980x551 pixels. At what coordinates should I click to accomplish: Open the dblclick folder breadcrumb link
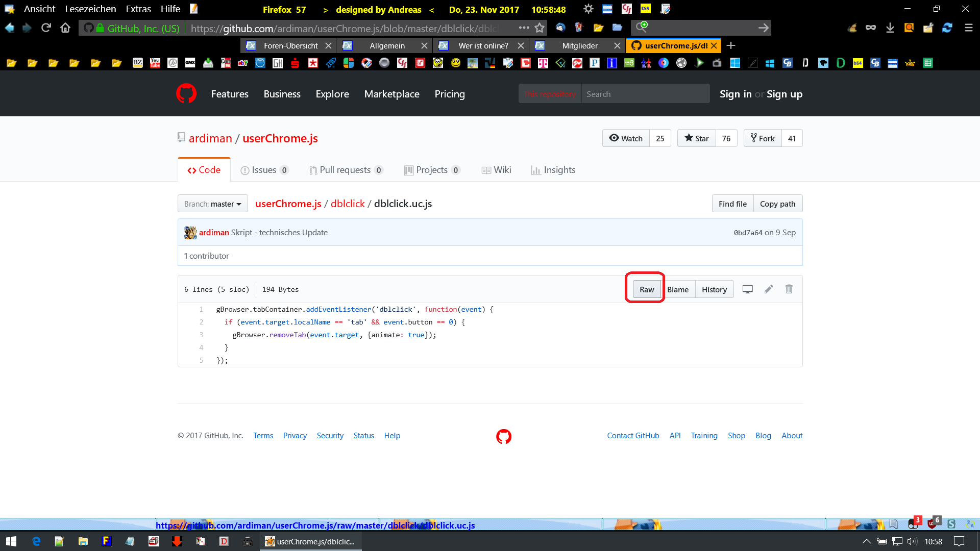[348, 204]
